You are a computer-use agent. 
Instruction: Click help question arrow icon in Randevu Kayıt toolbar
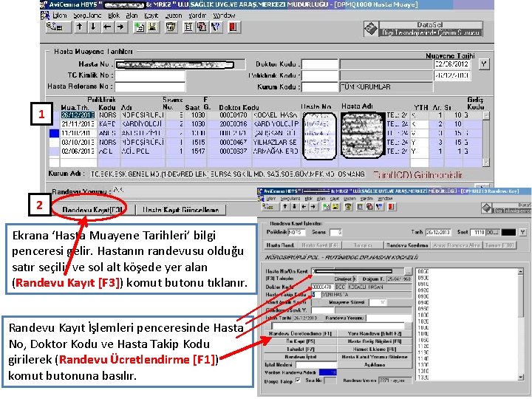379,206
